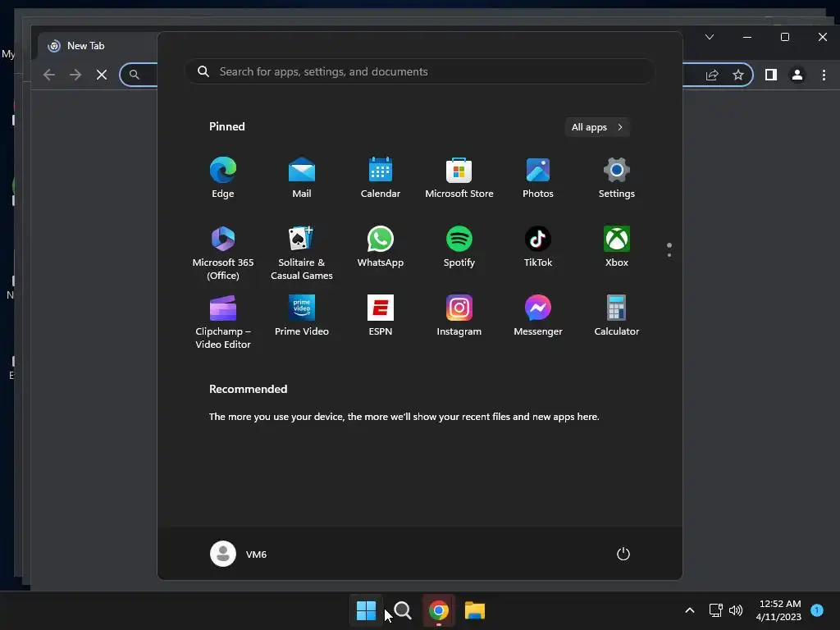Go forward in Chrome
Viewport: 840px width, 630px height.
[x=75, y=75]
